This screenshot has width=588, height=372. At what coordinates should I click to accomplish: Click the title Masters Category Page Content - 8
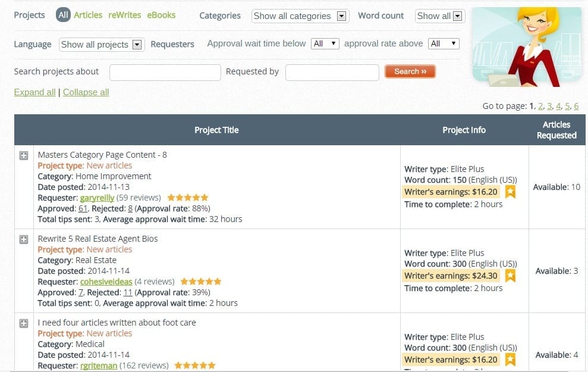102,155
